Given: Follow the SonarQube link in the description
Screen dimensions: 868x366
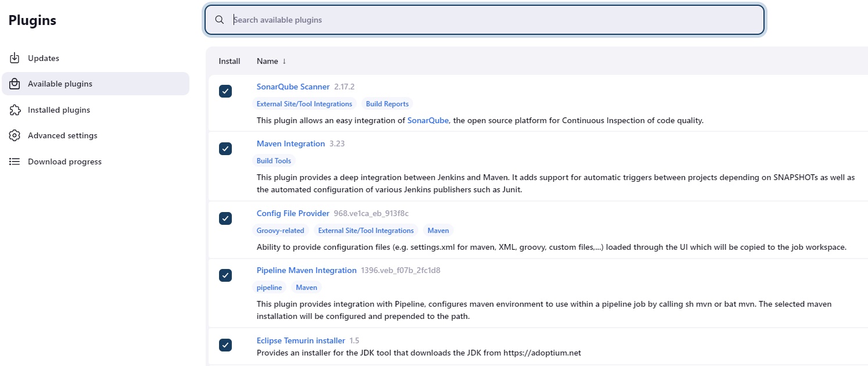Looking at the screenshot, I should [428, 120].
